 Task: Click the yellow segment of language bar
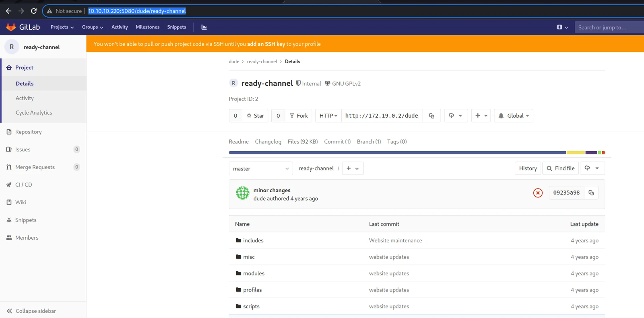click(x=576, y=152)
